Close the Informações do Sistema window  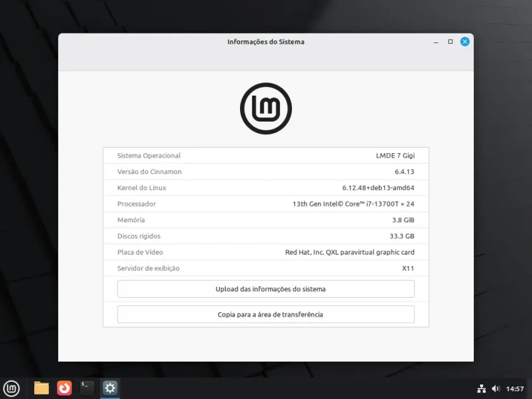click(465, 42)
